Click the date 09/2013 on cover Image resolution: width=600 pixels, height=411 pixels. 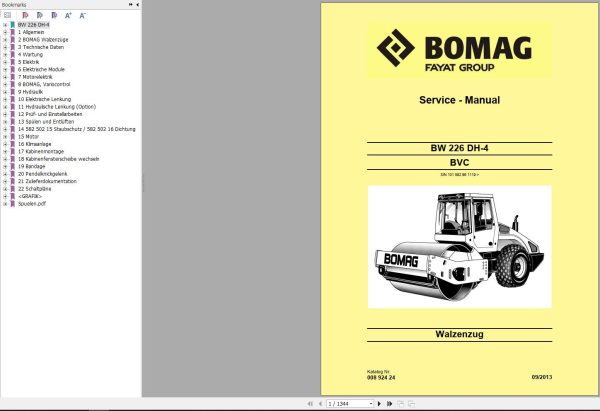click(x=542, y=377)
